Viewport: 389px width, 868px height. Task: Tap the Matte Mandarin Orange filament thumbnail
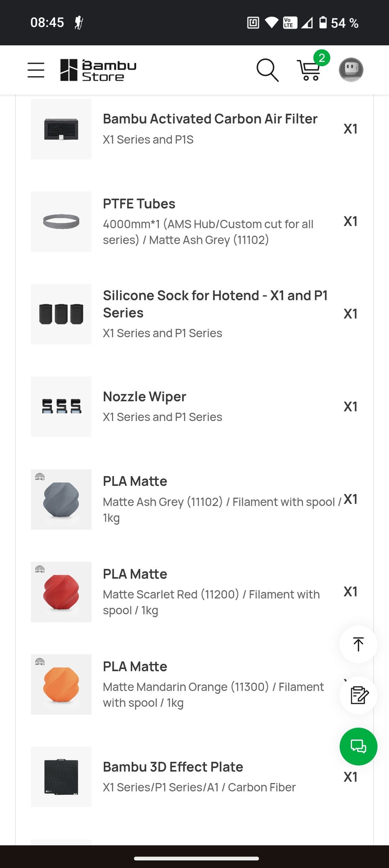coord(61,684)
